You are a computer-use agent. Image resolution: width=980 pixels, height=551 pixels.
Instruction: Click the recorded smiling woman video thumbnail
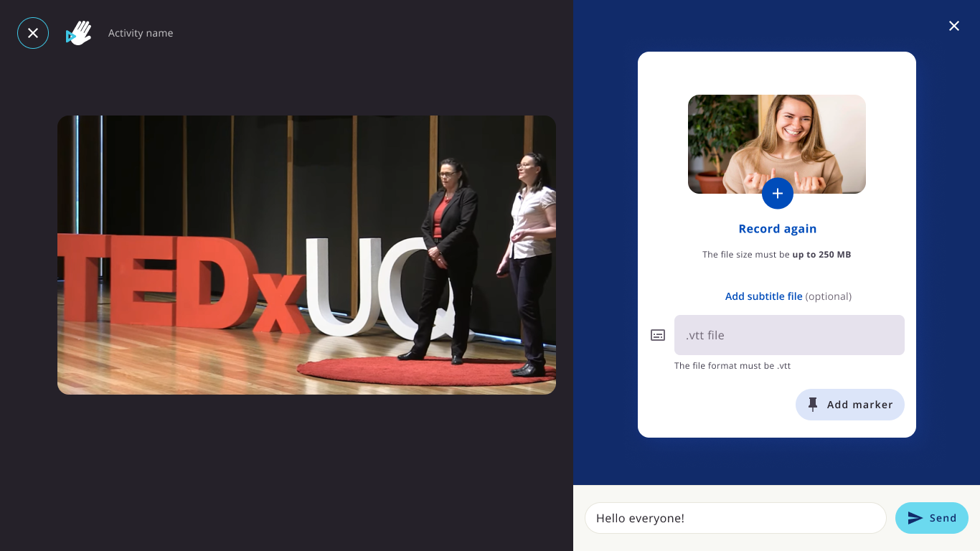point(777,144)
